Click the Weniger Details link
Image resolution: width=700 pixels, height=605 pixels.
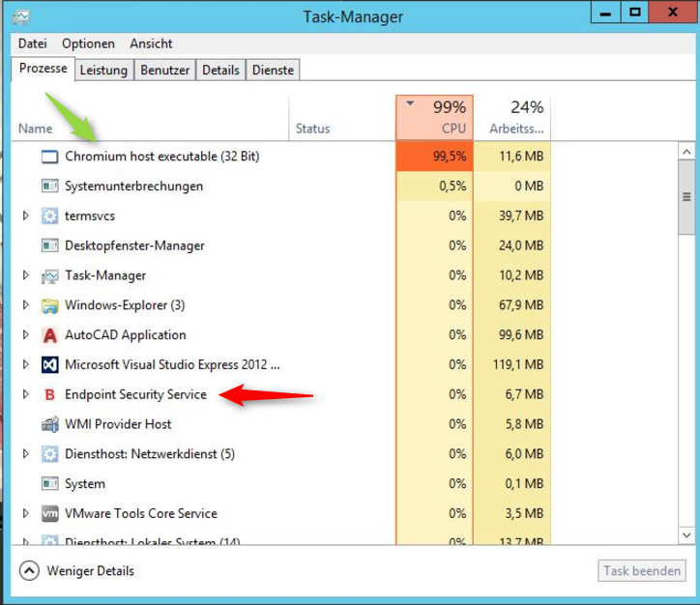coord(90,571)
